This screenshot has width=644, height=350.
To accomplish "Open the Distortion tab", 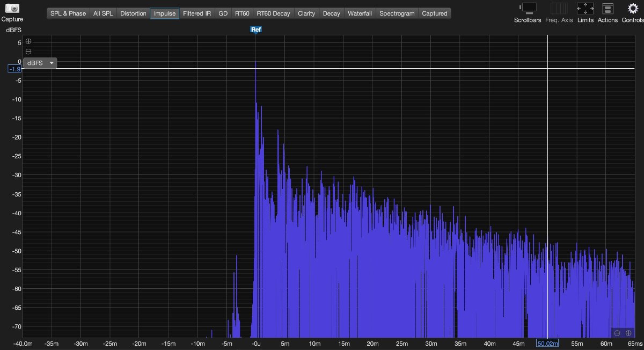I will [133, 13].
